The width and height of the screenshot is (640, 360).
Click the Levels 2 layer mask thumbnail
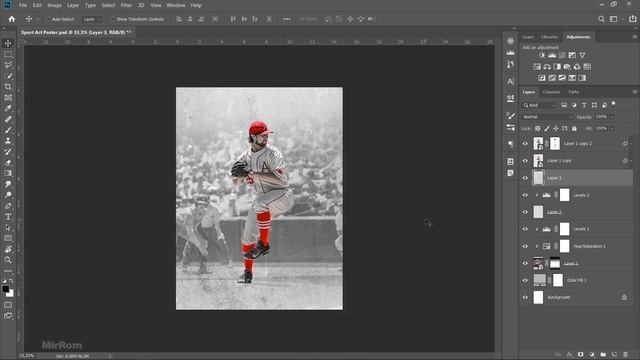[564, 195]
